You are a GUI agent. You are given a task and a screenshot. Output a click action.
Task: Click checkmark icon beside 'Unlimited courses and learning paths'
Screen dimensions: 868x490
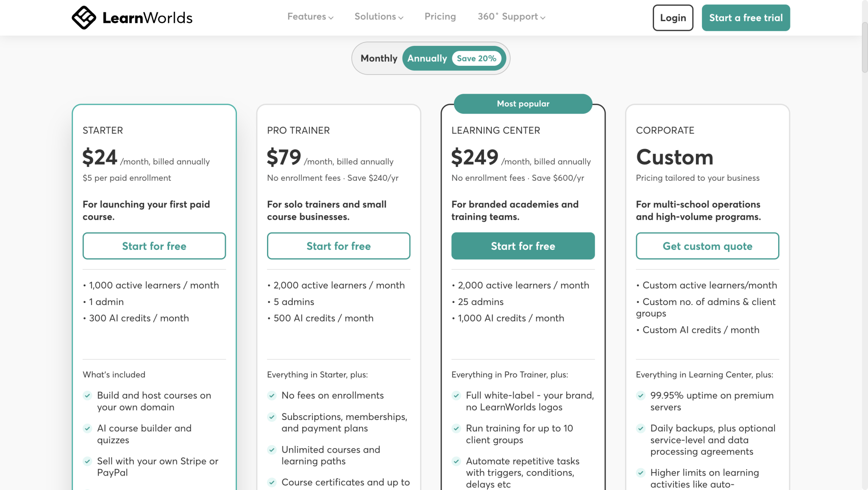pos(272,450)
